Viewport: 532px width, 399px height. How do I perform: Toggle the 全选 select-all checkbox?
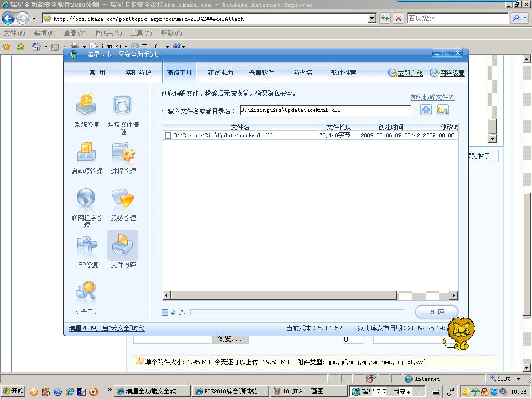[x=165, y=312]
